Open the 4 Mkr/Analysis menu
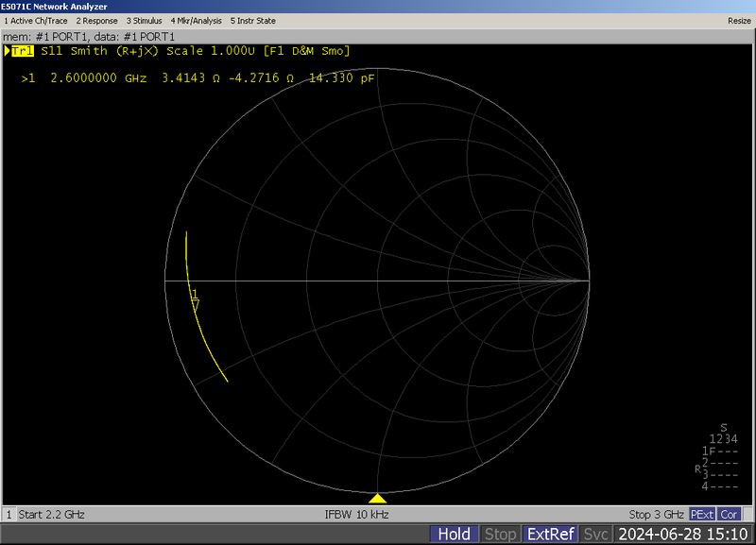 198,20
